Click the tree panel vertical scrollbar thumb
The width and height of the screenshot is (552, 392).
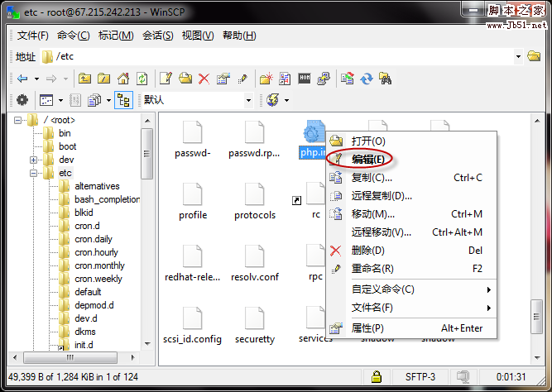(x=146, y=154)
